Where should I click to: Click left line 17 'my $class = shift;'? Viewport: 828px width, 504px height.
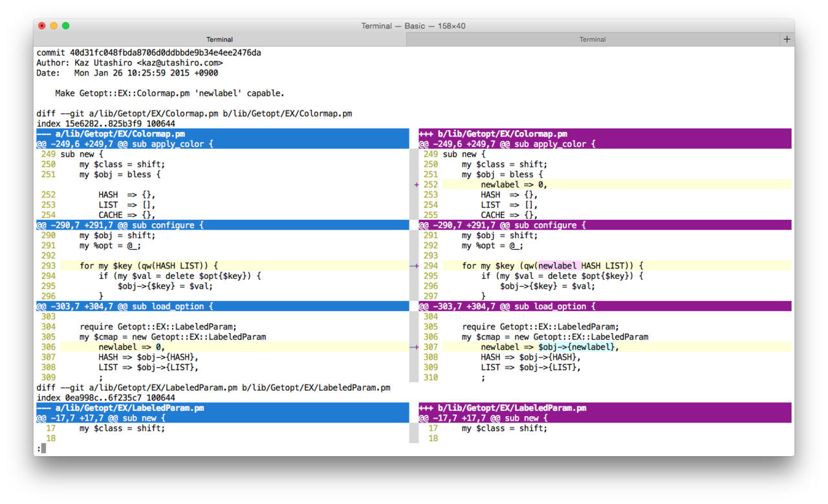tap(122, 428)
